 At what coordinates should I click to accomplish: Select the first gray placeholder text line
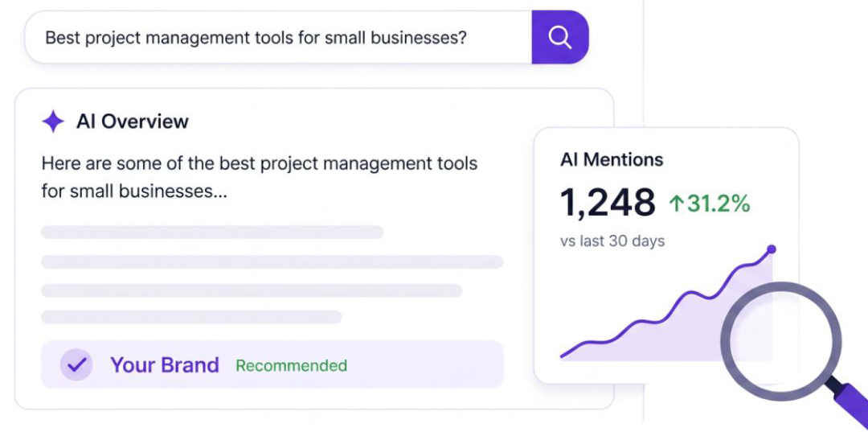pos(212,232)
